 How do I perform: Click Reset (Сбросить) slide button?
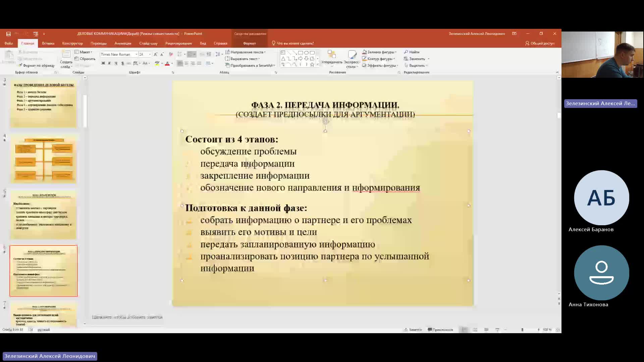[85, 59]
